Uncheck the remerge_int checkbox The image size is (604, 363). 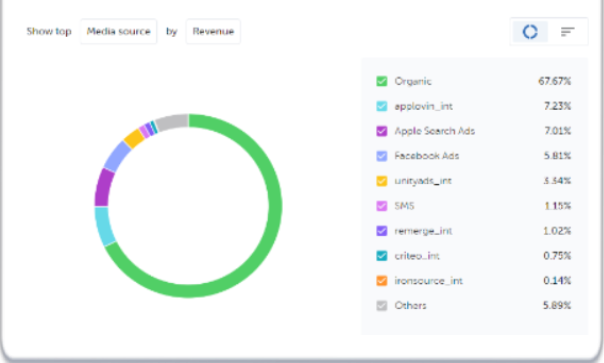tap(381, 231)
